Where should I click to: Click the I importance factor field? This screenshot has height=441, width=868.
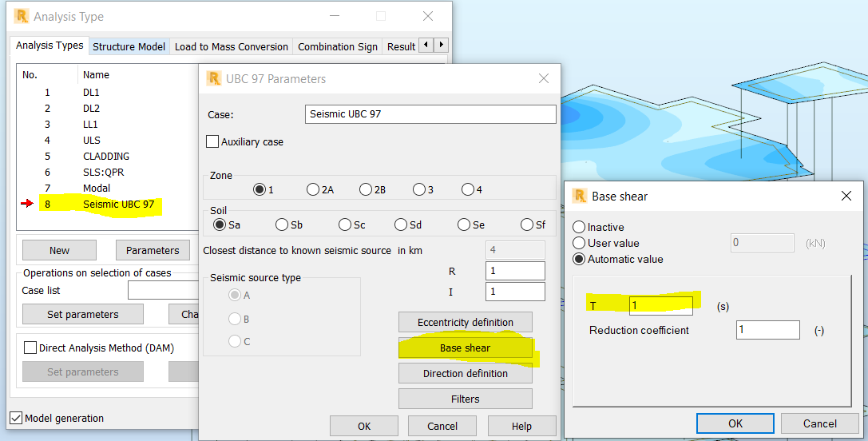coord(515,292)
